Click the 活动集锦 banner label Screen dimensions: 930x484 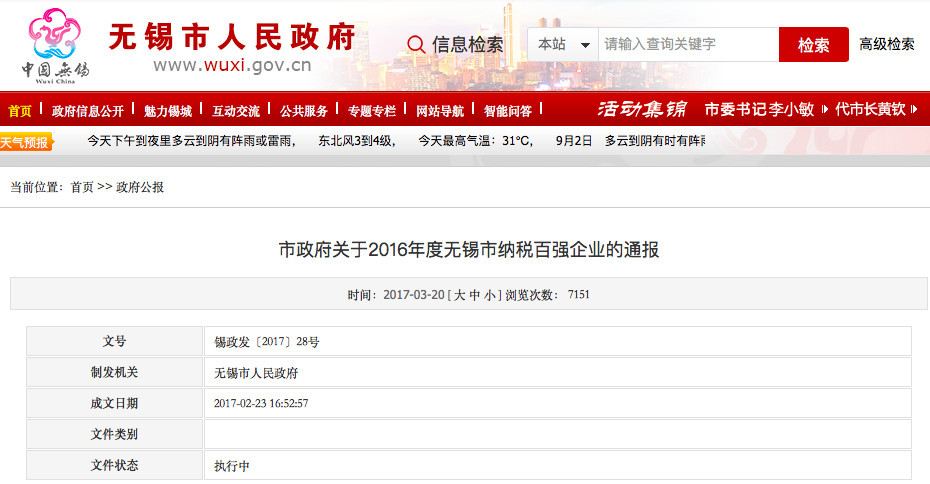click(x=642, y=109)
